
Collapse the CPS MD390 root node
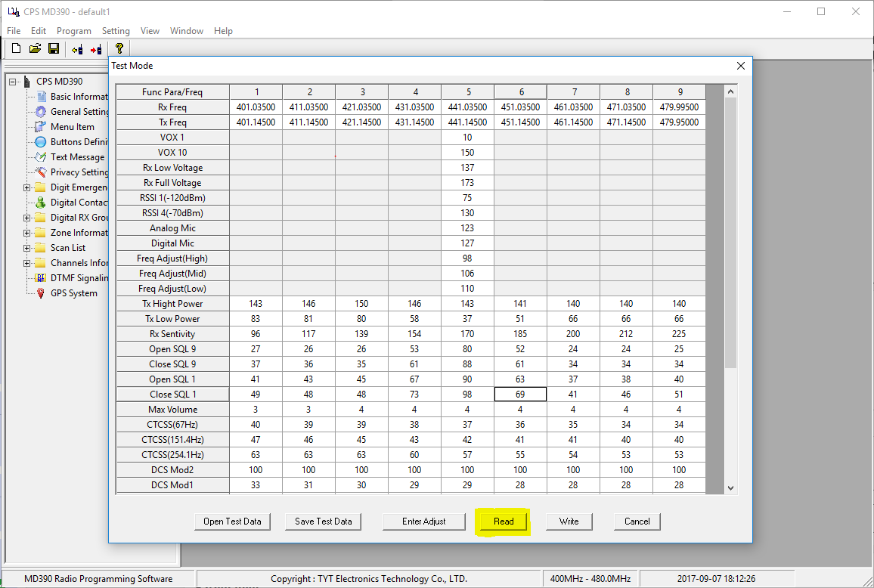(x=12, y=82)
